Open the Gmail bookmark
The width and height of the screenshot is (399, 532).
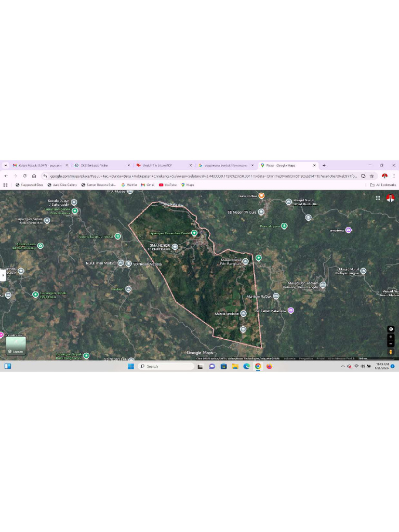[x=148, y=185]
